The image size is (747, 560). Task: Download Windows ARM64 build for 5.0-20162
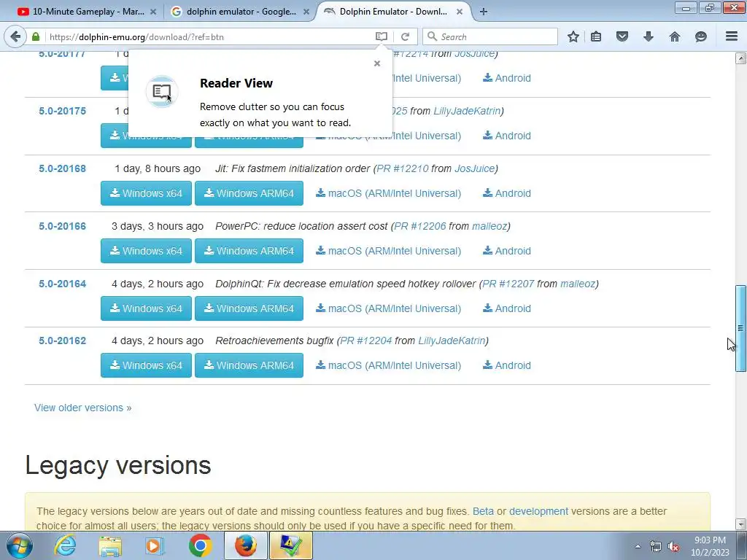[249, 365]
